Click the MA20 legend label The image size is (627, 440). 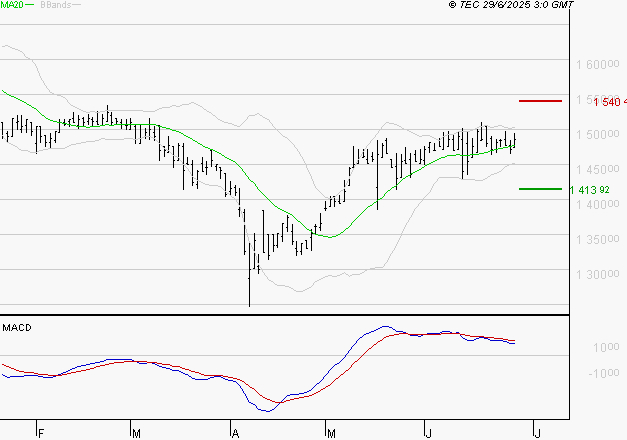(12, 5)
